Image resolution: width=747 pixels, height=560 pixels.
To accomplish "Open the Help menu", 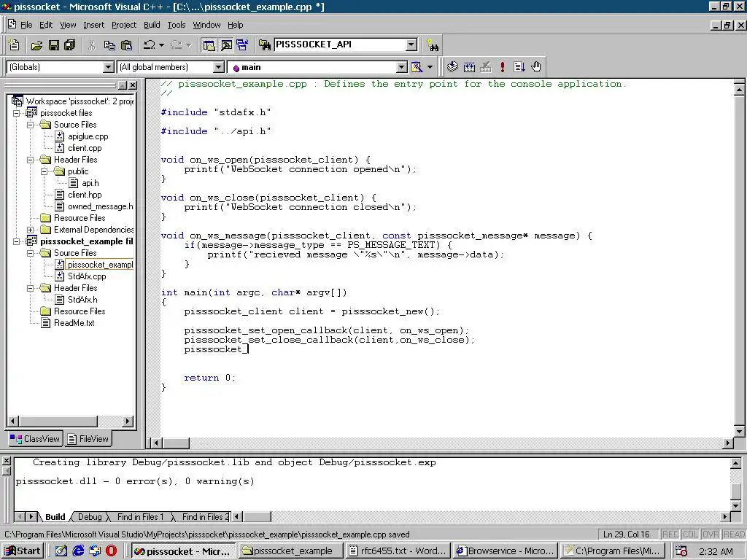I will point(235,25).
